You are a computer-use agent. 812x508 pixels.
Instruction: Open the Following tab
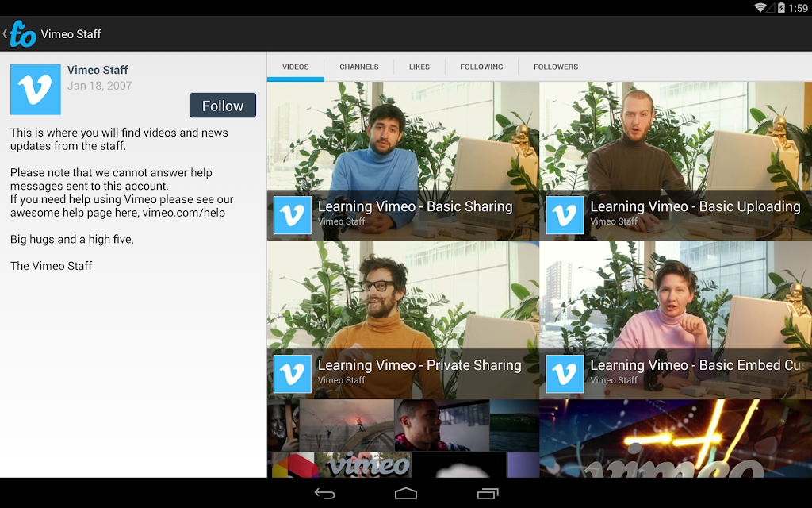tap(481, 67)
